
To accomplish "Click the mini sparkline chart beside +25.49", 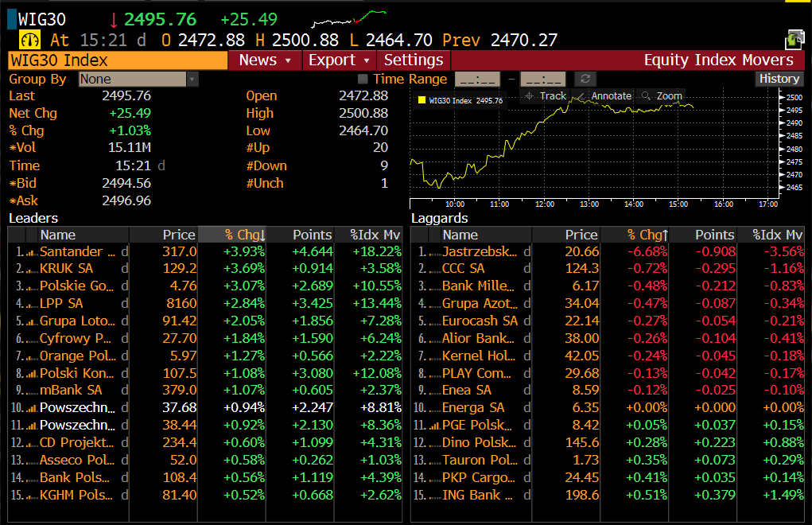I will (349, 18).
